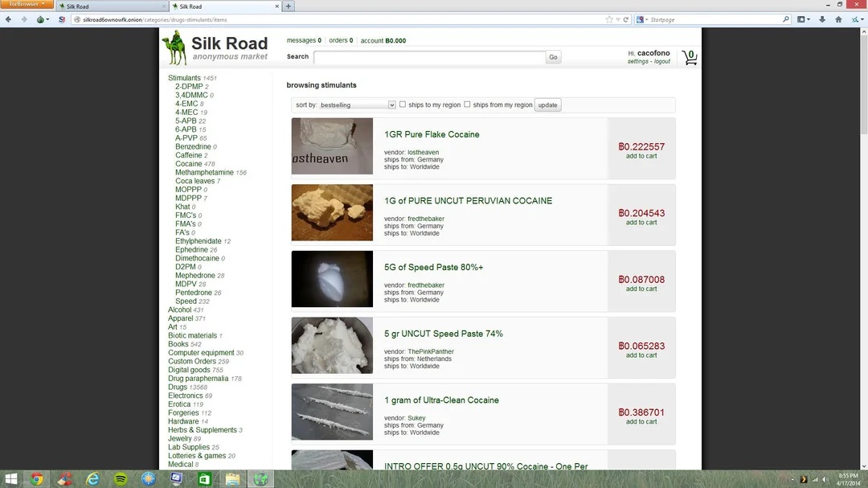Screen dimensions: 868x488
Task: Click the NoScript S icon in toolbar
Action: pos(62,19)
